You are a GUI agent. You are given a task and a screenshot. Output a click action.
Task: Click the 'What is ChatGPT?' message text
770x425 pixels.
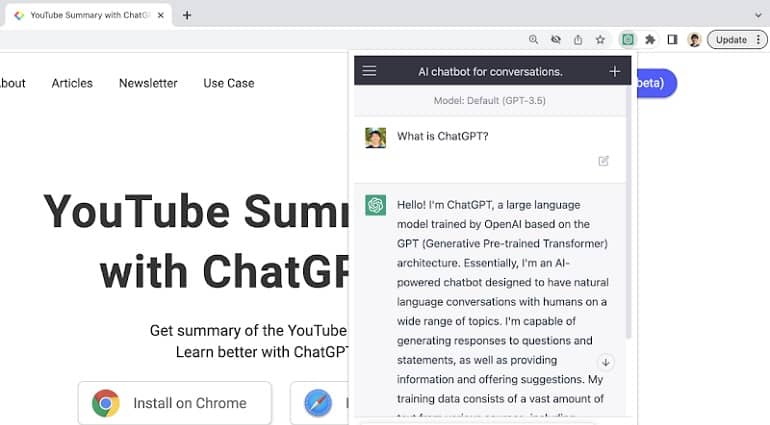[x=442, y=136]
